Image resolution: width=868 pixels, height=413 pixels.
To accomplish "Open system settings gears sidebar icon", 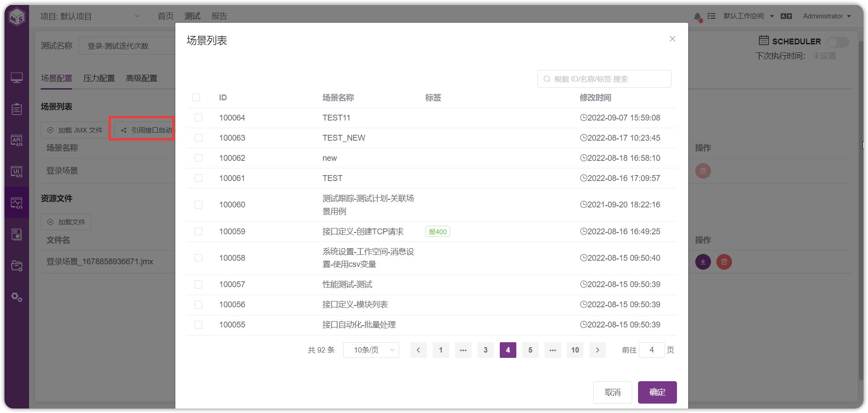I will click(17, 297).
